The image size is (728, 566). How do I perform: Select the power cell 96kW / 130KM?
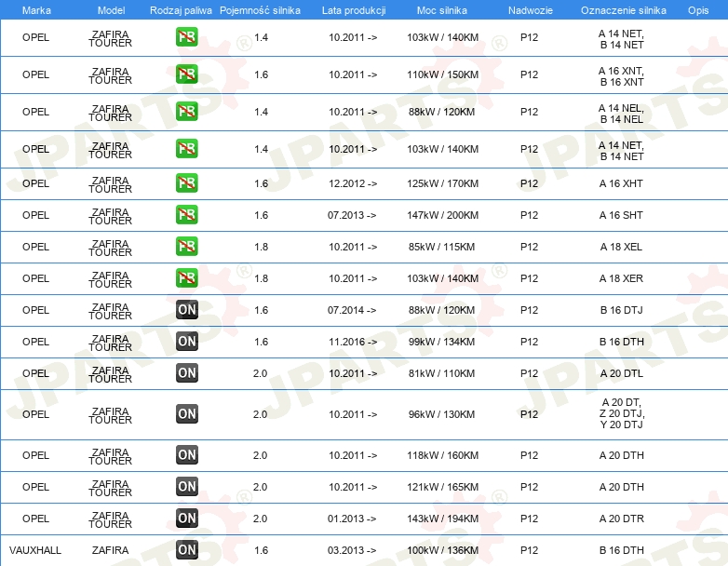click(441, 414)
